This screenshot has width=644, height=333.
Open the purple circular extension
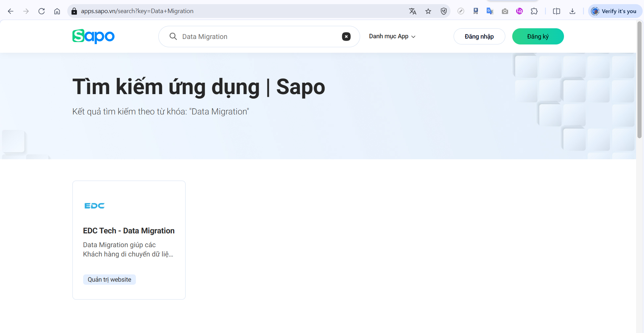coord(519,11)
